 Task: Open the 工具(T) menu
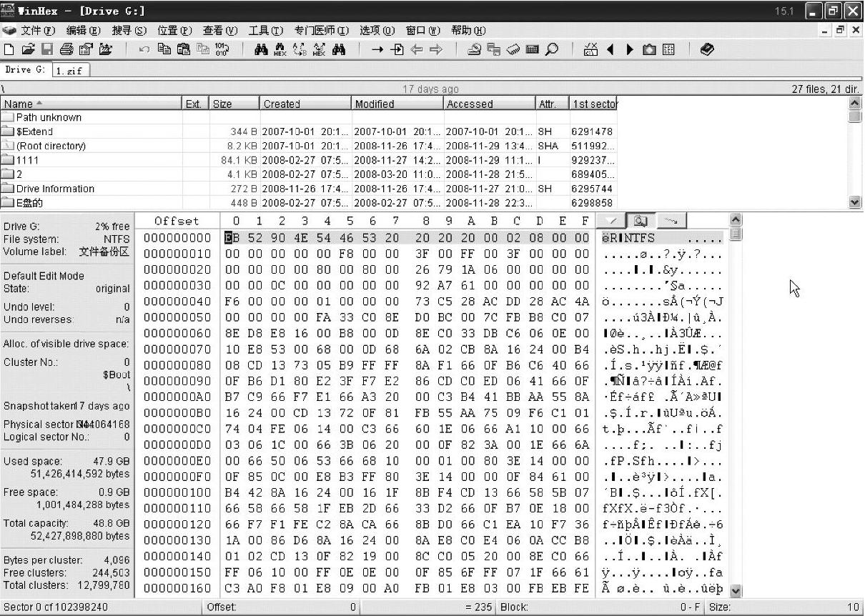[x=265, y=31]
